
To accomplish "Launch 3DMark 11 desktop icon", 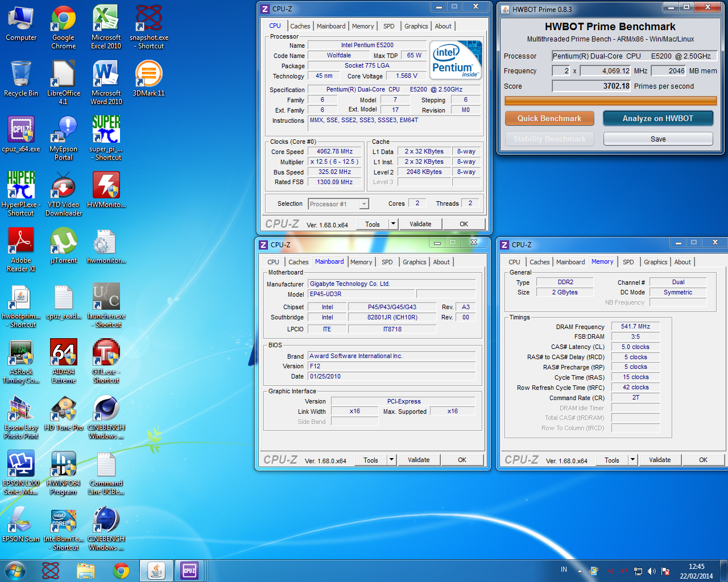I will click(x=148, y=79).
